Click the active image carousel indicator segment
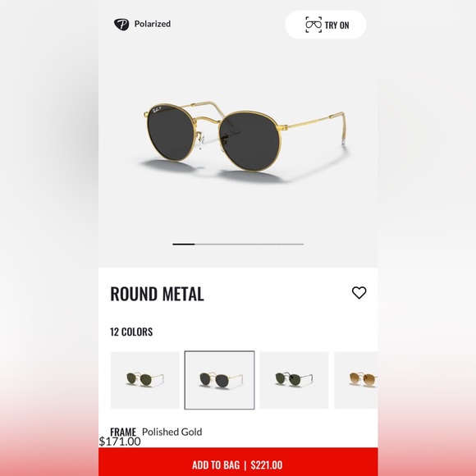476x476 pixels. click(184, 244)
